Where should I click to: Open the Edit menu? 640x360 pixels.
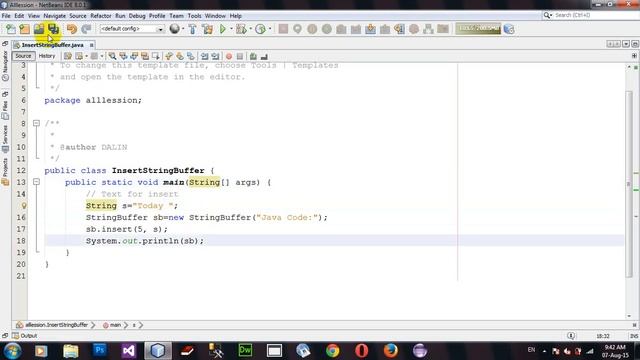click(19, 16)
